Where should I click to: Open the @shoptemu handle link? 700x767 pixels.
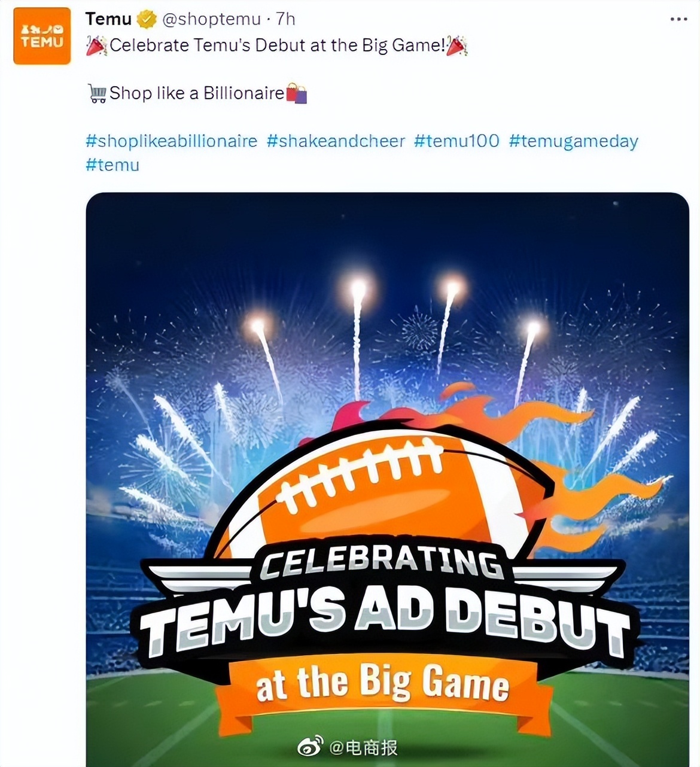[211, 20]
